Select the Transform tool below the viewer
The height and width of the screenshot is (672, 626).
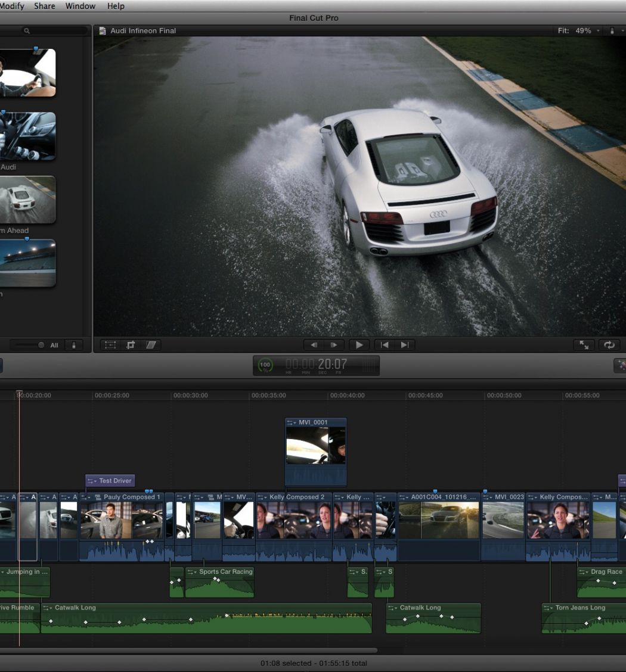coord(110,345)
